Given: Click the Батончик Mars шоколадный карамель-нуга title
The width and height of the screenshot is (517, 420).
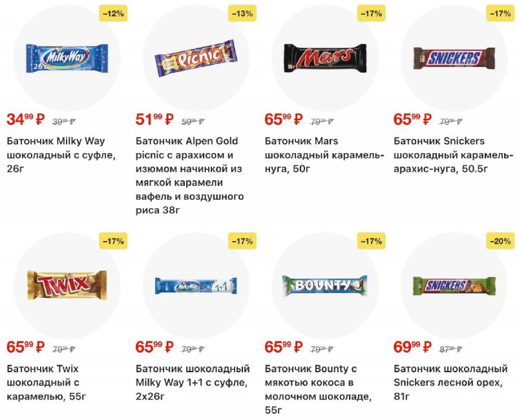Looking at the screenshot, I should (324, 155).
